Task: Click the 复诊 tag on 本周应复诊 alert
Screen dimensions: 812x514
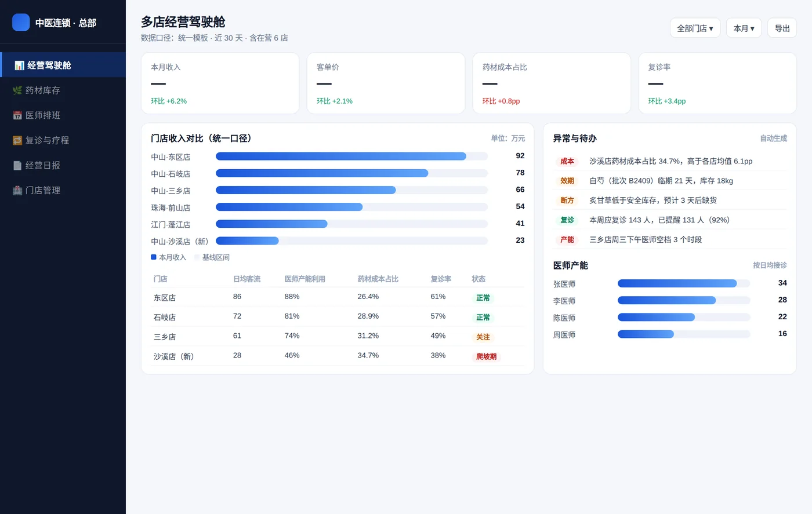Action: (567, 220)
